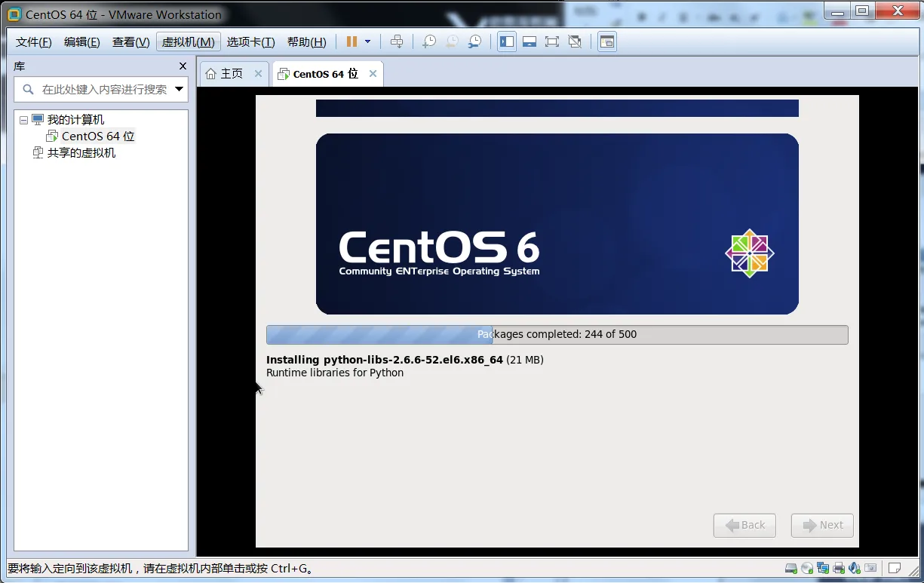Click the printer device status icon
This screenshot has width=924, height=583.
click(x=839, y=568)
